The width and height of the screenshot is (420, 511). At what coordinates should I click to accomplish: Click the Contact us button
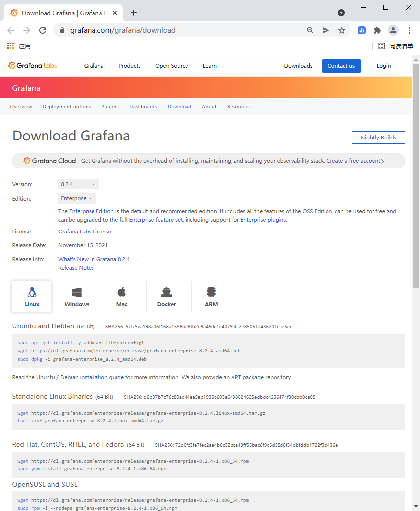tap(341, 65)
